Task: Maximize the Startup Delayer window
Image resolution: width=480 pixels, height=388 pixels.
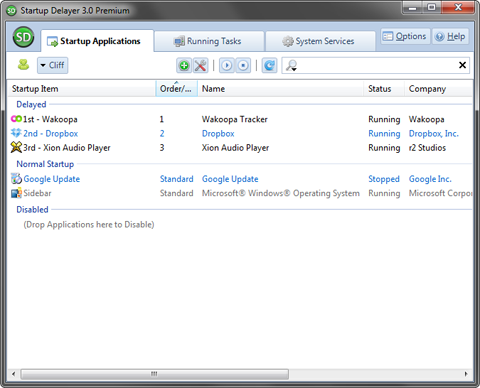Action: tap(432, 7)
